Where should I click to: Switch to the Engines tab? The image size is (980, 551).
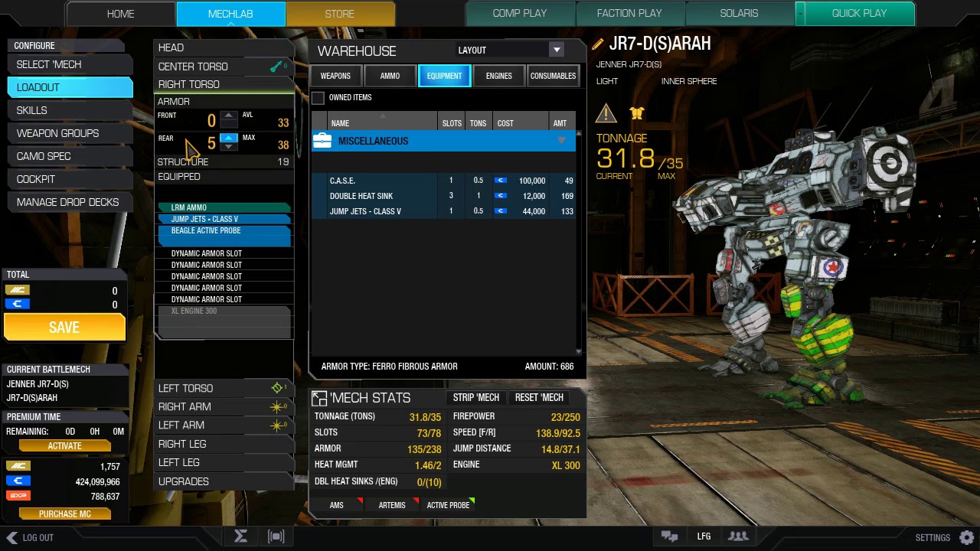[498, 76]
